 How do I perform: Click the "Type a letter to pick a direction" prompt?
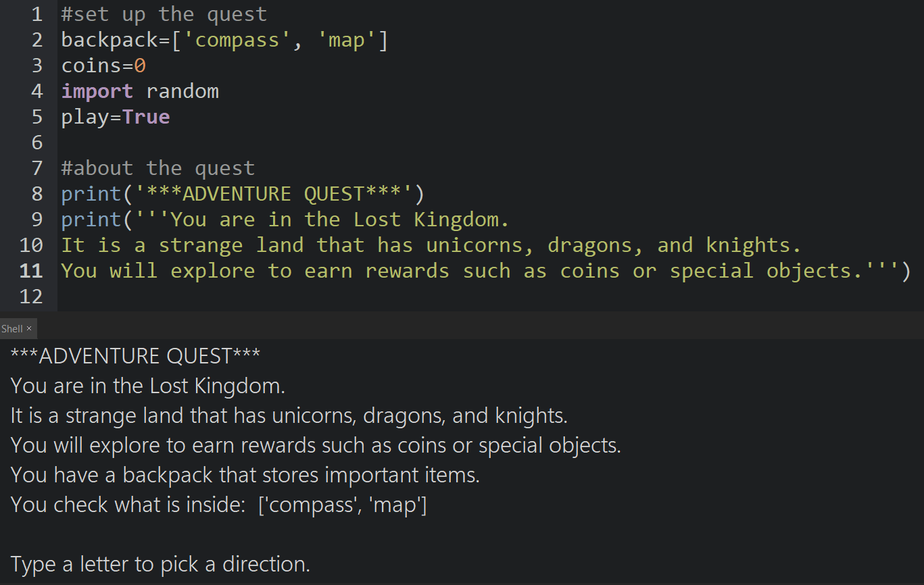160,564
